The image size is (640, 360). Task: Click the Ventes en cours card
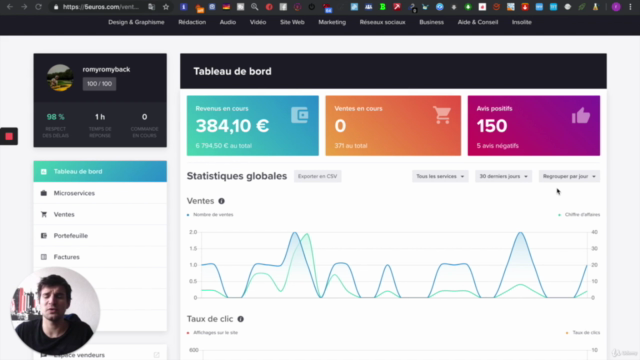click(x=393, y=125)
